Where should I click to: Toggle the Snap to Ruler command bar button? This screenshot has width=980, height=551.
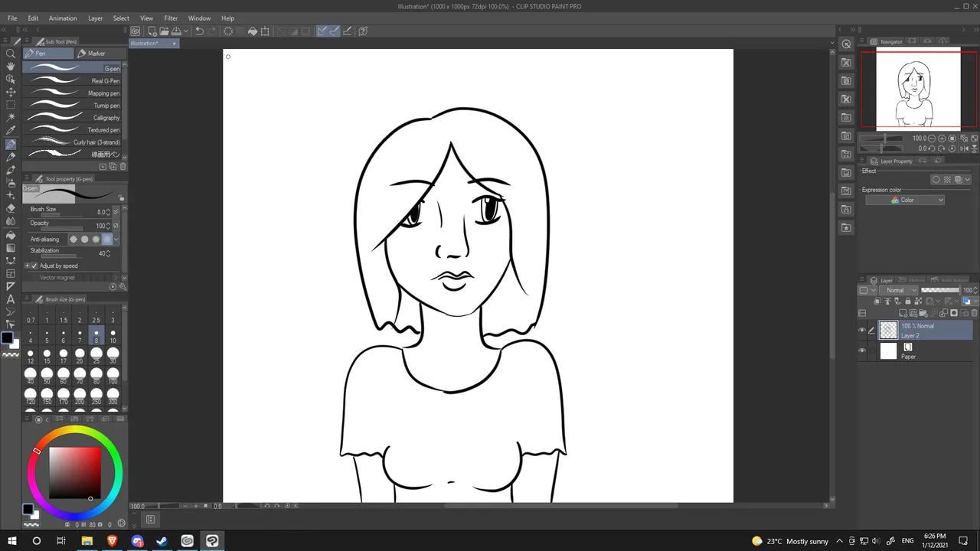pos(323,31)
